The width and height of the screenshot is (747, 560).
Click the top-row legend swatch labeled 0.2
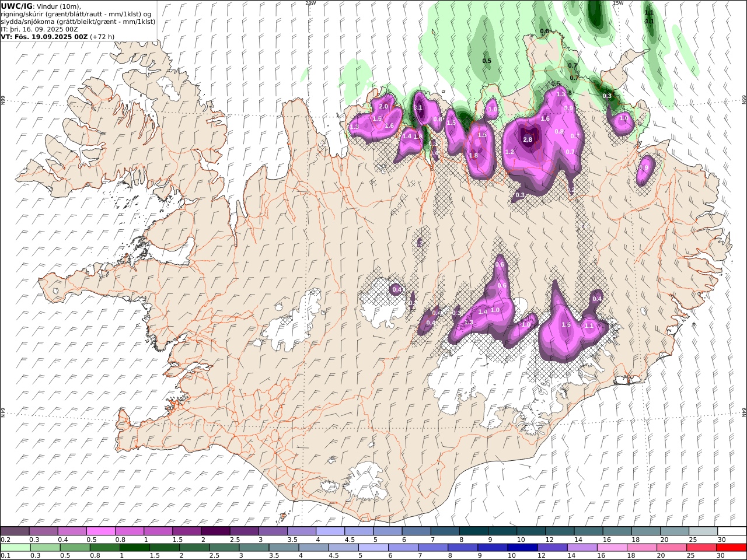pyautogui.click(x=15, y=531)
